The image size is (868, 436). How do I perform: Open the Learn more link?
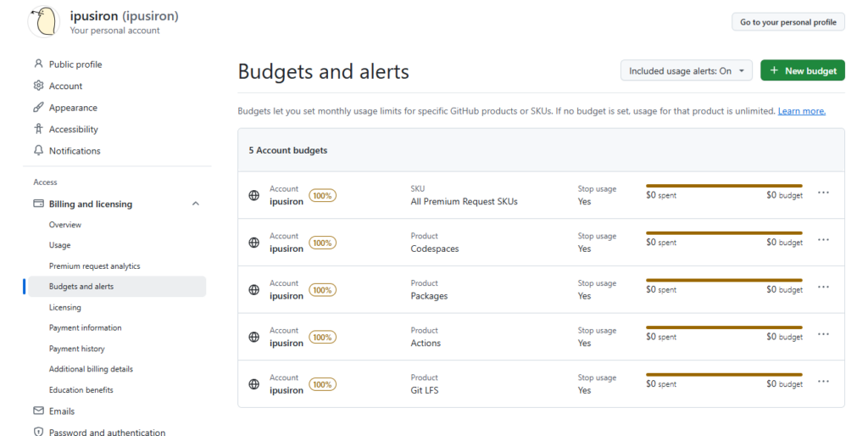click(x=801, y=111)
